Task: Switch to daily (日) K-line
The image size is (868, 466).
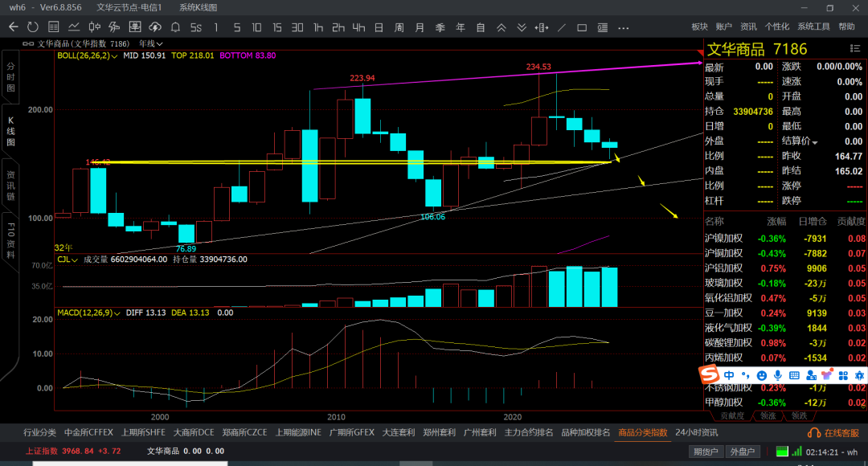Action: 379,27
